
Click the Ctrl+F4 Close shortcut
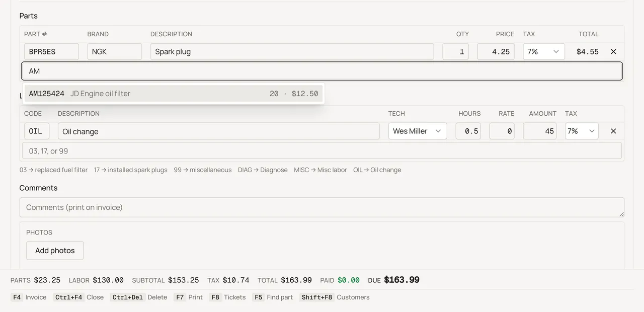coord(78,297)
